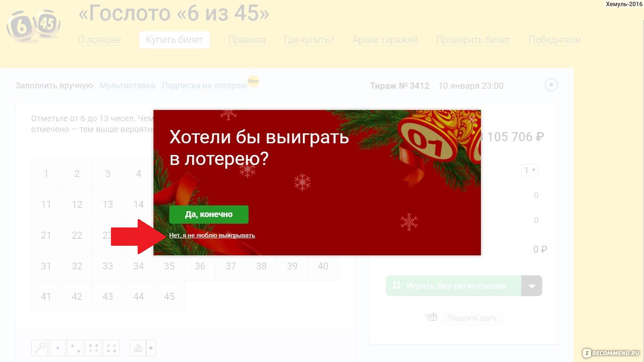Image resolution: width=644 pixels, height=362 pixels.
Task: Mark number 3 in the ticket grid
Action: pos(108,174)
